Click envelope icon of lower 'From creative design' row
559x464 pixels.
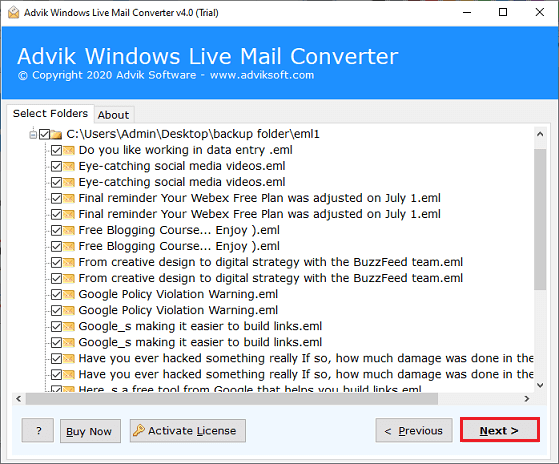[69, 279]
